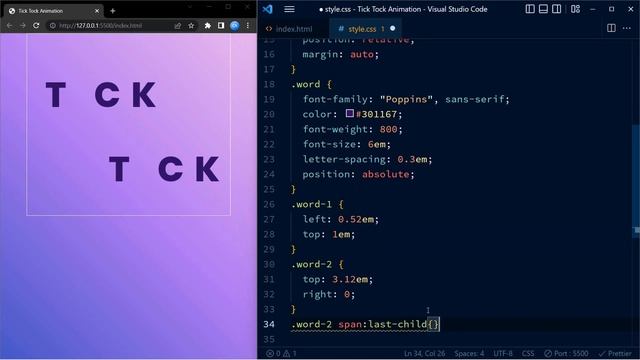Change indentation via Spaces: 4

coord(469,353)
